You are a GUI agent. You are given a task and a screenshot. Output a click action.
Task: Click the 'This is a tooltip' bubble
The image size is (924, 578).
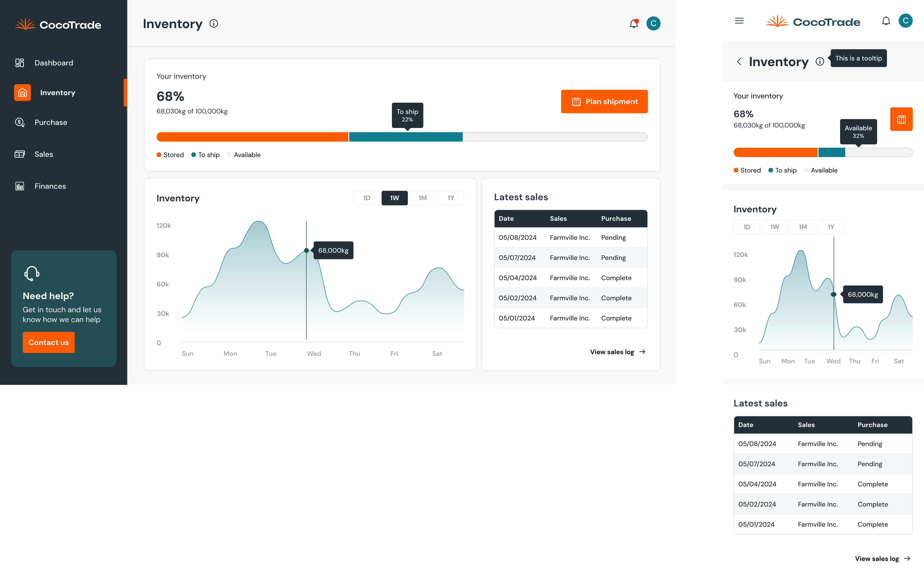(859, 58)
